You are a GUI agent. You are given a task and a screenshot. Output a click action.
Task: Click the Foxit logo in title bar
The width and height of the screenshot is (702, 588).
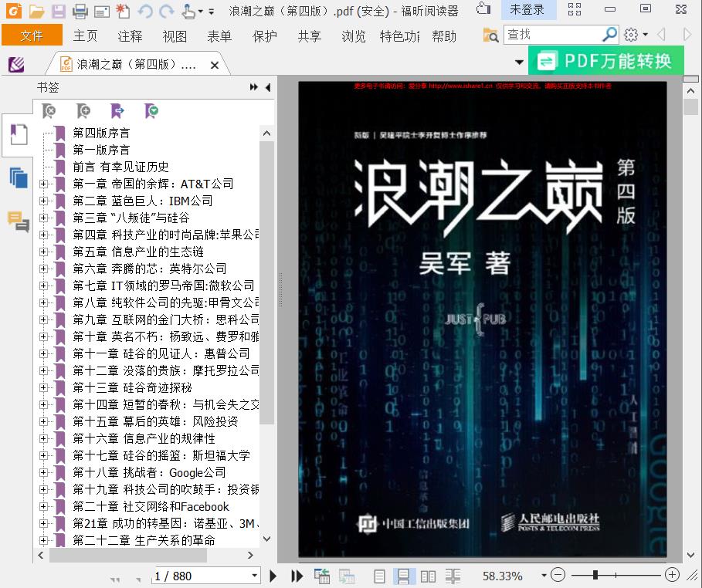(x=13, y=10)
